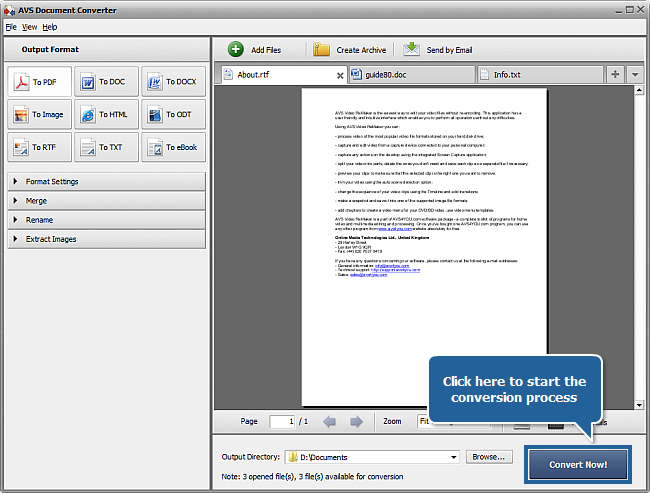Click the Output Format panel header
This screenshot has width=650, height=493.
coord(107,49)
